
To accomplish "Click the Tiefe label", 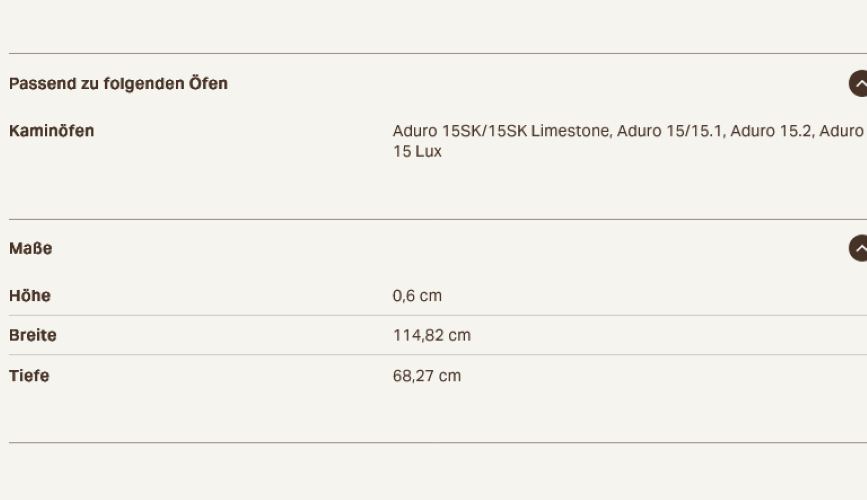I will (29, 376).
